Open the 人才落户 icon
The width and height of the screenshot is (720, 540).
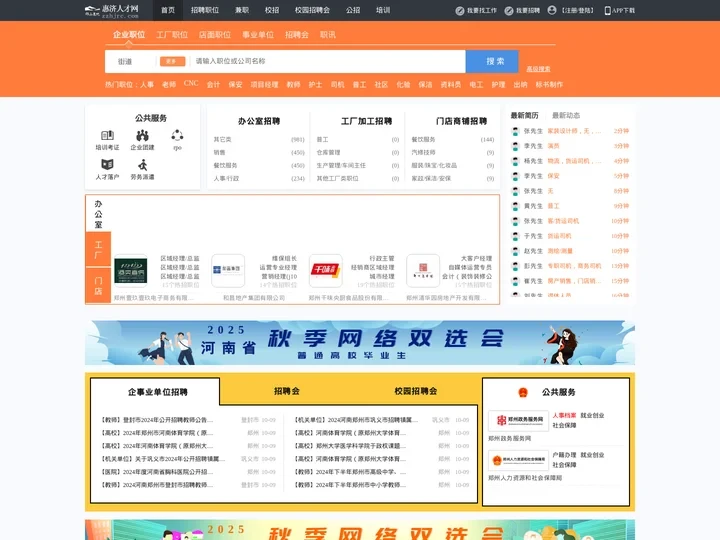(x=107, y=164)
